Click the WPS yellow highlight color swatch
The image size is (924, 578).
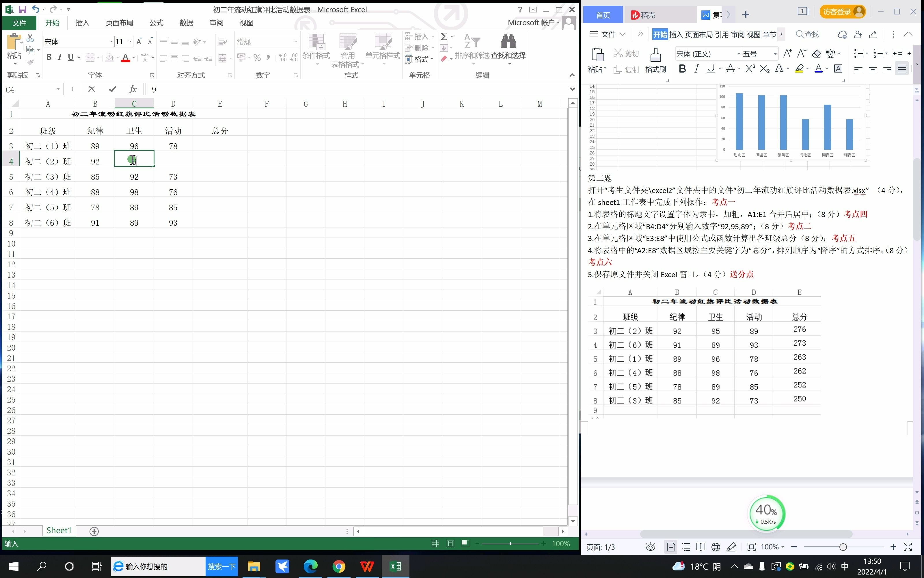pos(799,68)
